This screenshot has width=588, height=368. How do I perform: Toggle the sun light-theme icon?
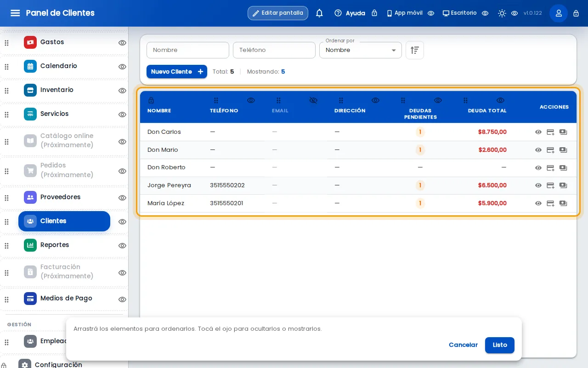point(502,13)
